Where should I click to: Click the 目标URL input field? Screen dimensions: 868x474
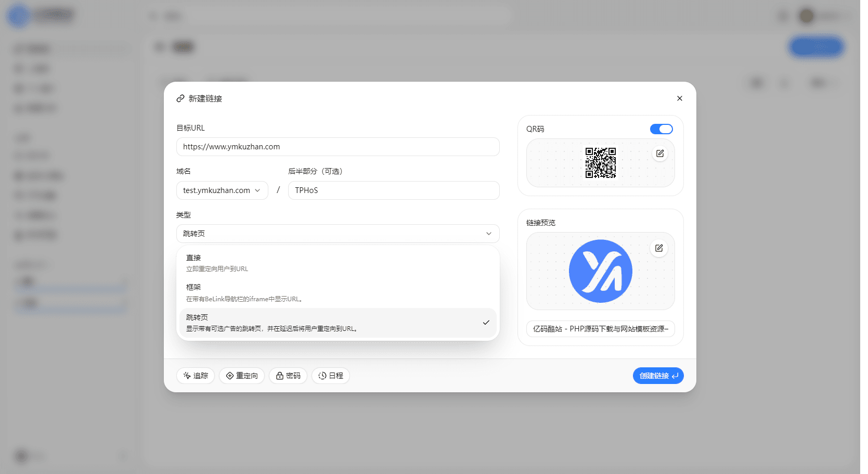pyautogui.click(x=338, y=147)
